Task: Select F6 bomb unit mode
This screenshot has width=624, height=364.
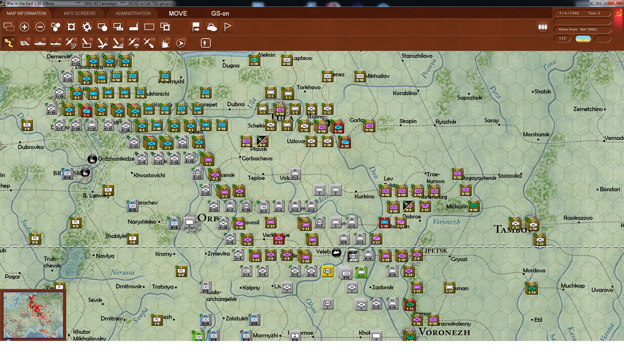Action: click(87, 43)
